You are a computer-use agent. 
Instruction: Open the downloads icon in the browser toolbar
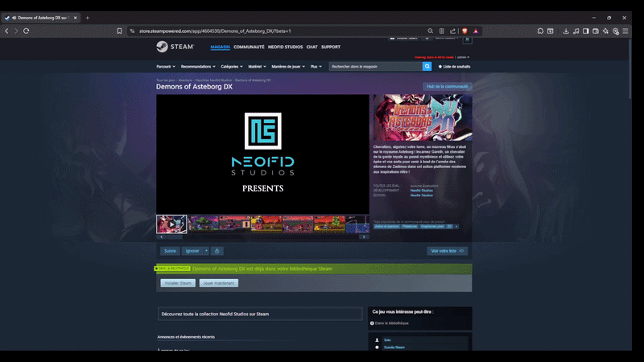coord(566,31)
